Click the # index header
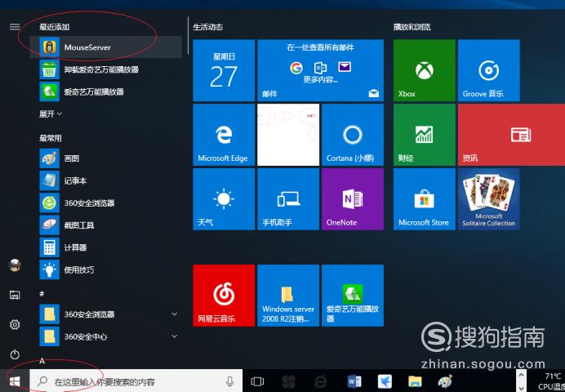The height and width of the screenshot is (392, 565). [42, 294]
